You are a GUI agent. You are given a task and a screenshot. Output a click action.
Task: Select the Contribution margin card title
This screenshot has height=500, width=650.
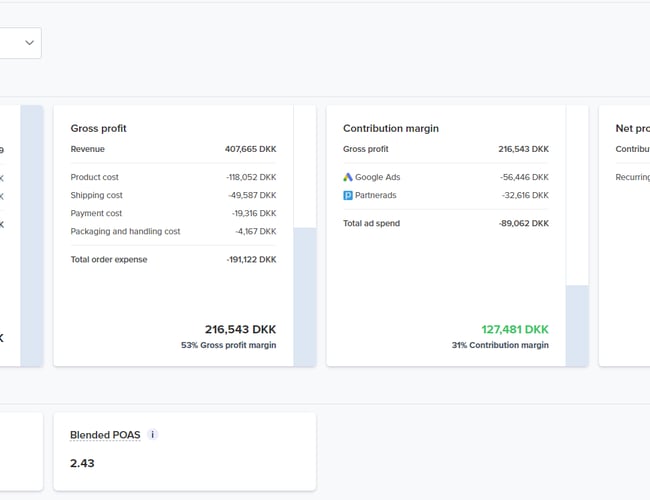(391, 129)
